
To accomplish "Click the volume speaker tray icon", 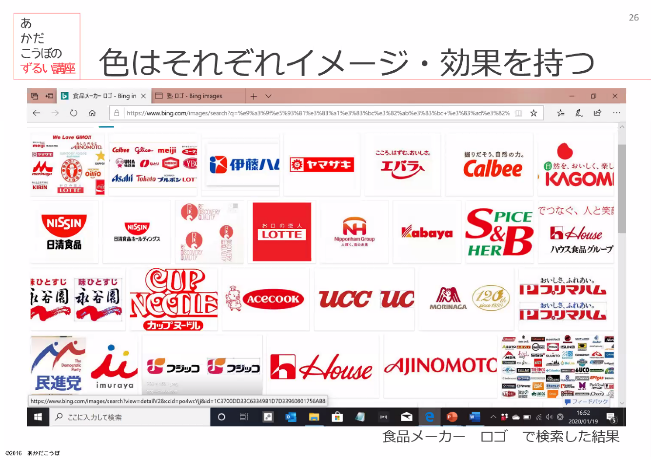I will point(549,417).
